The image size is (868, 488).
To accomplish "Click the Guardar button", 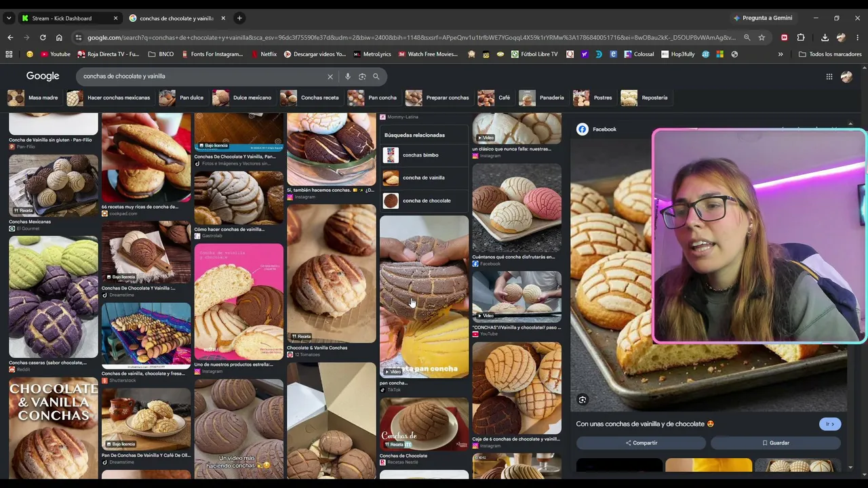I will [x=776, y=443].
